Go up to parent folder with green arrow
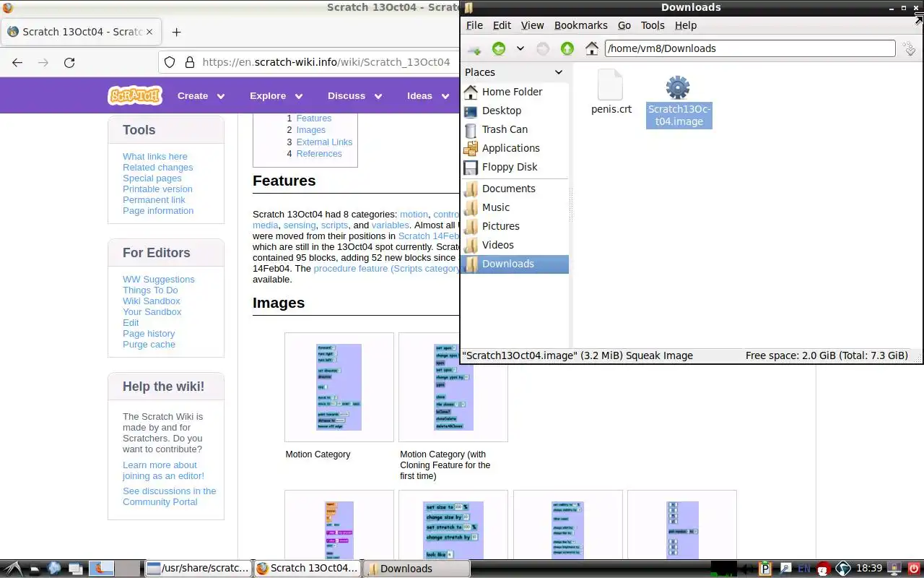924x578 pixels. pyautogui.click(x=567, y=48)
